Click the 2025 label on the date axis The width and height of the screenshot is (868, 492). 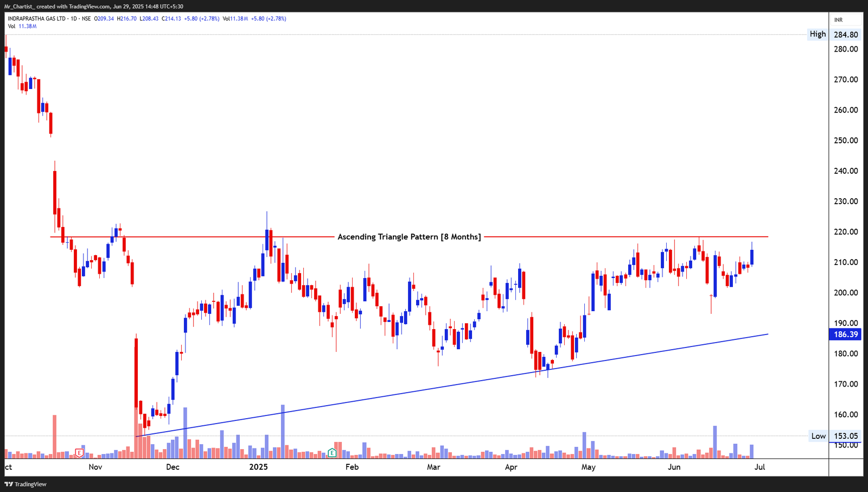(258, 466)
